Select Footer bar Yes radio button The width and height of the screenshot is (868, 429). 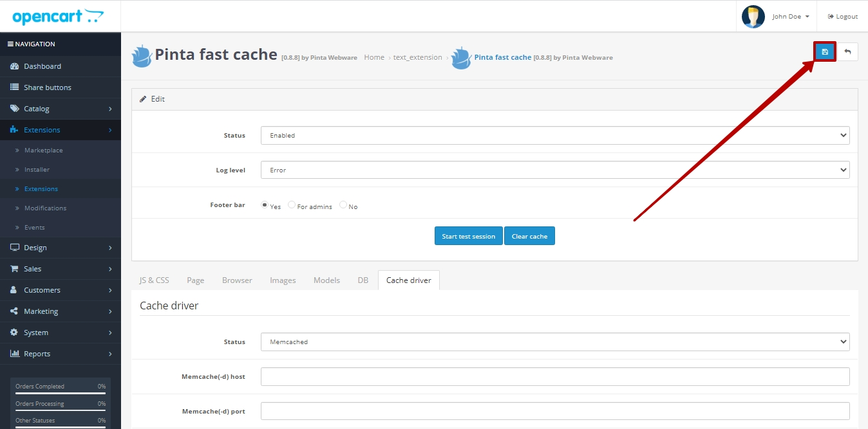[x=265, y=205]
